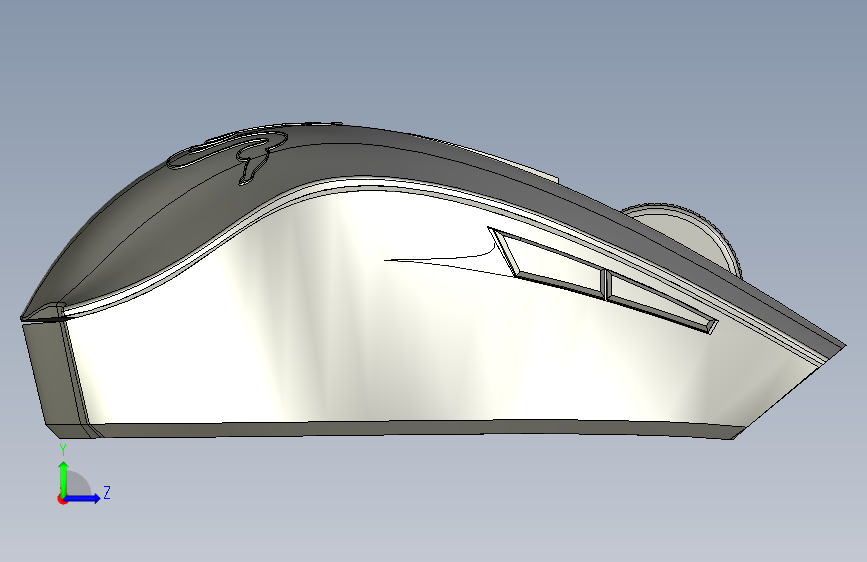Click the blue Z axis arrow of the triad

pyautogui.click(x=83, y=498)
